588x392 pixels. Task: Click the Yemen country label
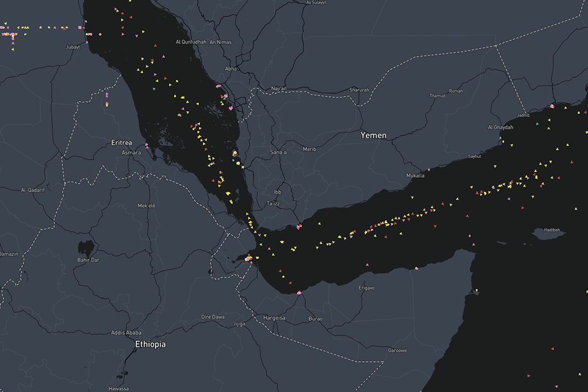point(373,135)
